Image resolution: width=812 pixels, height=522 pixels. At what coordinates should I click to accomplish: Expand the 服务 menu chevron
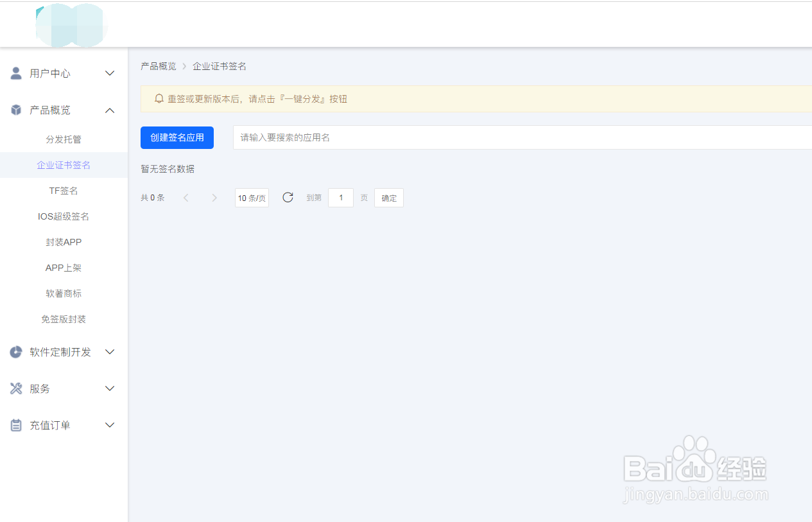coord(110,388)
